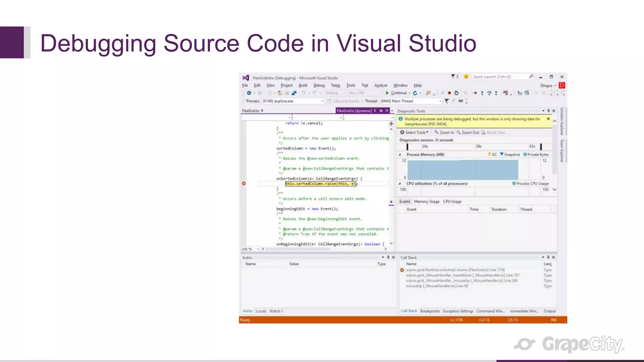Pin the Diagnostic Tools panel
The width and height of the screenshot is (644, 362).
[548, 111]
